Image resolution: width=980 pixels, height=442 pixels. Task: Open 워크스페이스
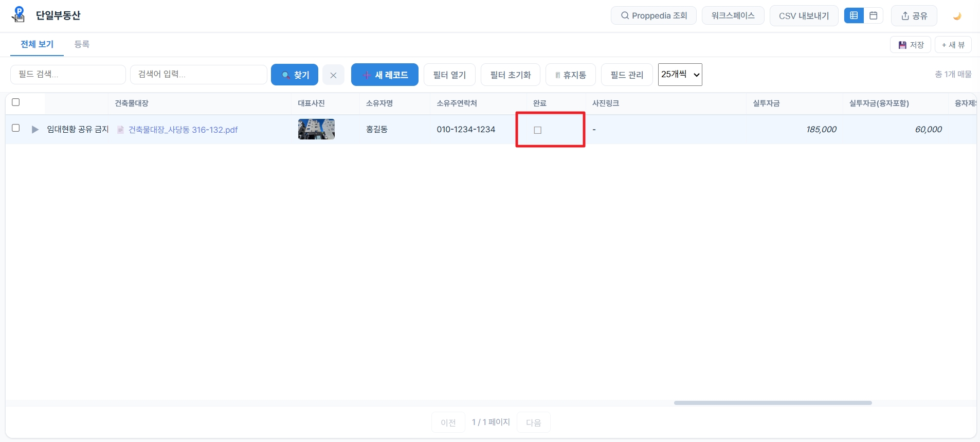pos(733,15)
